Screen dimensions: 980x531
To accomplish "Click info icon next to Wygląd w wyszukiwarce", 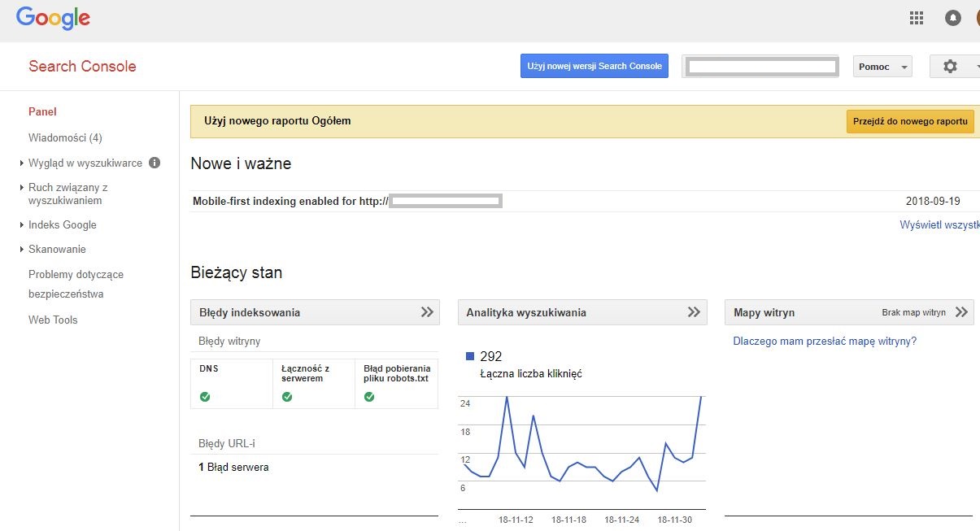I will pos(155,163).
